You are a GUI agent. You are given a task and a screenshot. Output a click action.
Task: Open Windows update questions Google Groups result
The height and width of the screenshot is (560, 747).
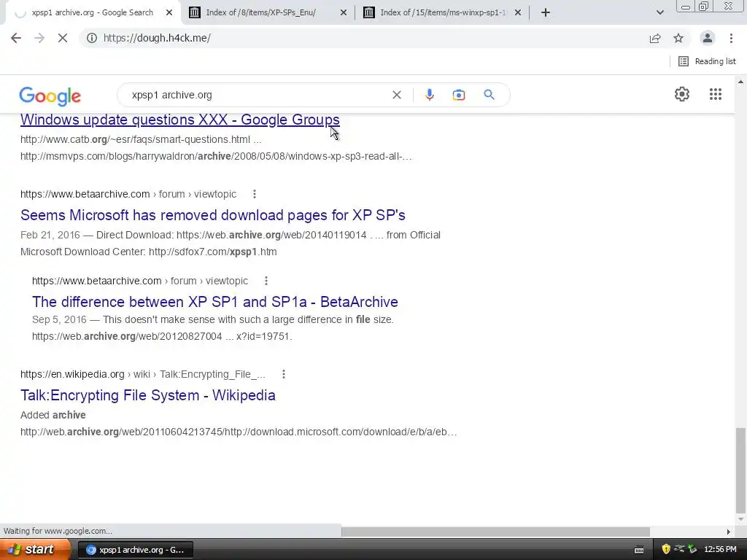coord(180,120)
